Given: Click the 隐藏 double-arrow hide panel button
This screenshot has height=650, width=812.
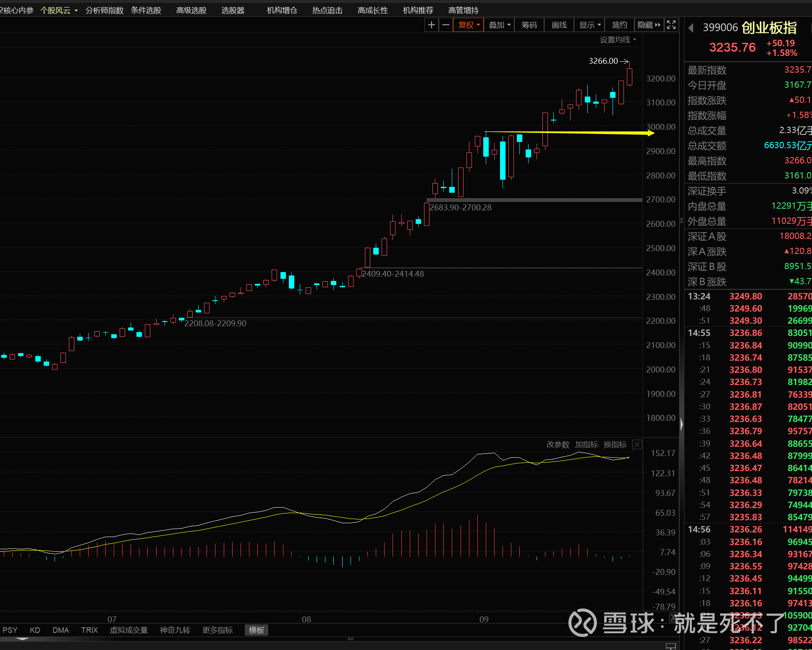Looking at the screenshot, I should 649,25.
